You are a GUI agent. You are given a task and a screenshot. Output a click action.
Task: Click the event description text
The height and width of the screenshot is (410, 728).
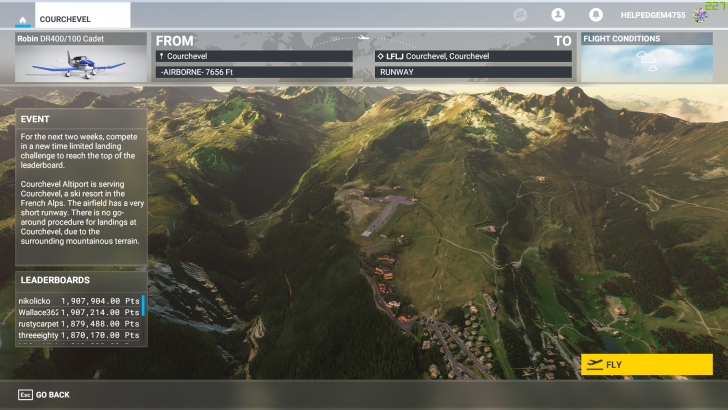coord(81,189)
